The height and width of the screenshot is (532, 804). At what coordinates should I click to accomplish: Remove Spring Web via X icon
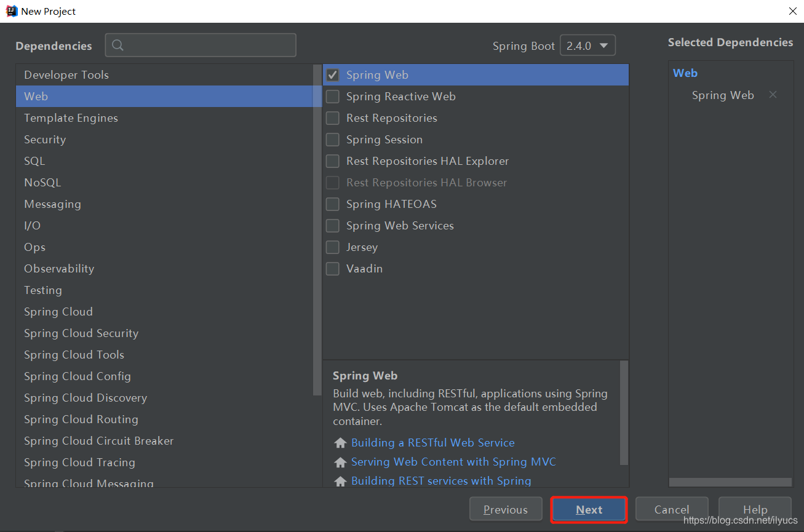click(773, 95)
